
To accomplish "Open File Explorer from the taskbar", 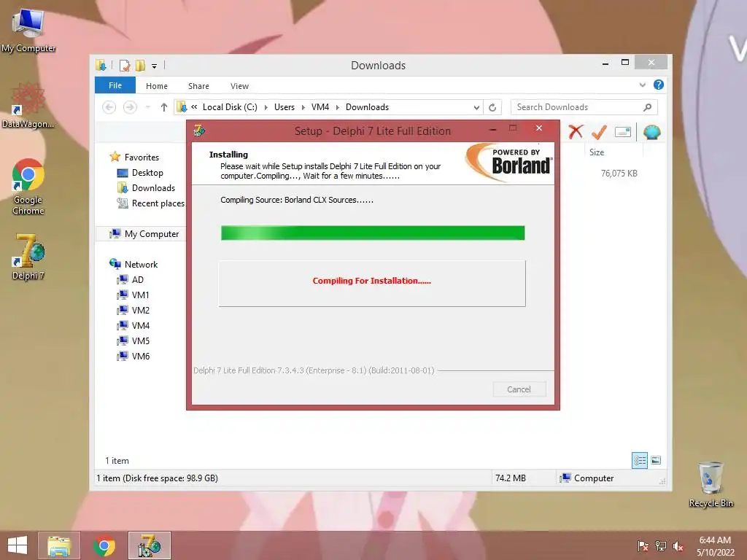I will click(59, 545).
